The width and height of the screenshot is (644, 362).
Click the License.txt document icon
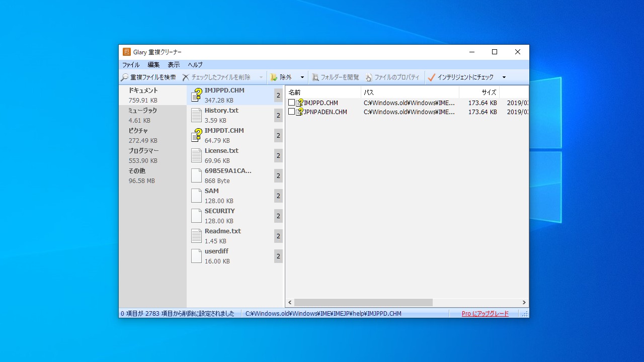[196, 155]
